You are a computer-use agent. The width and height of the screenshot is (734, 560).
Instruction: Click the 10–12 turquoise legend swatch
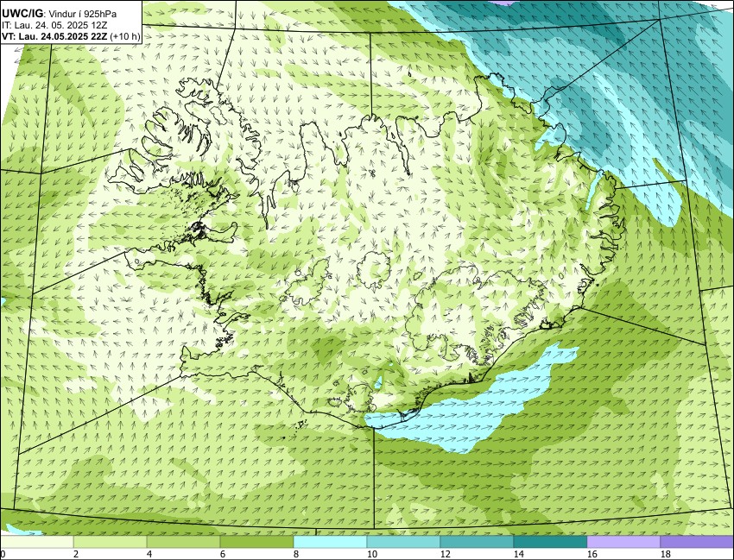click(x=403, y=542)
